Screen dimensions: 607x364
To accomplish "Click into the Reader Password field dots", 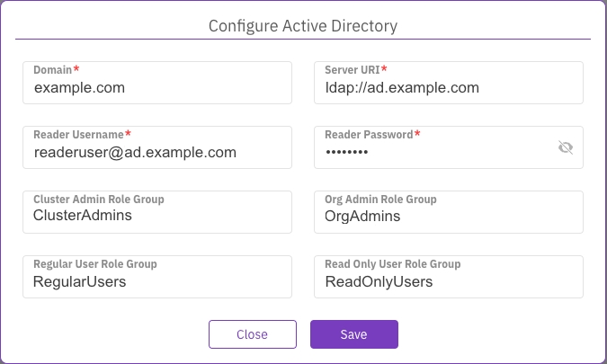I will (x=346, y=153).
